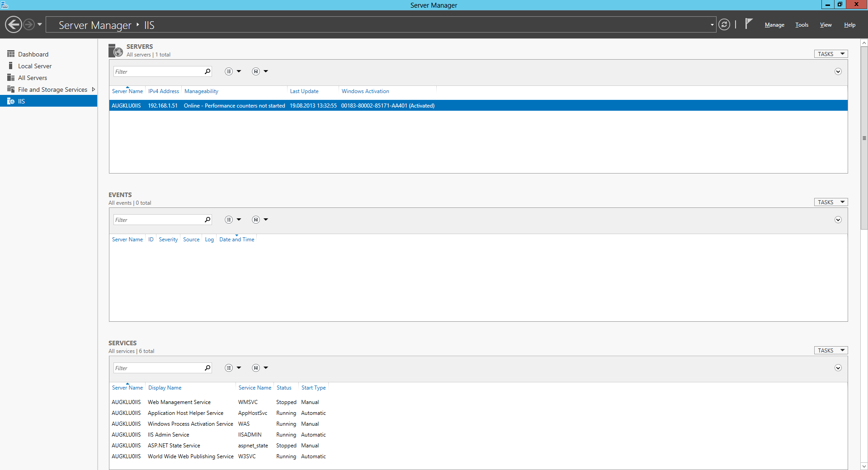Open the Events TASKS dropdown
868x470 pixels.
(x=830, y=202)
